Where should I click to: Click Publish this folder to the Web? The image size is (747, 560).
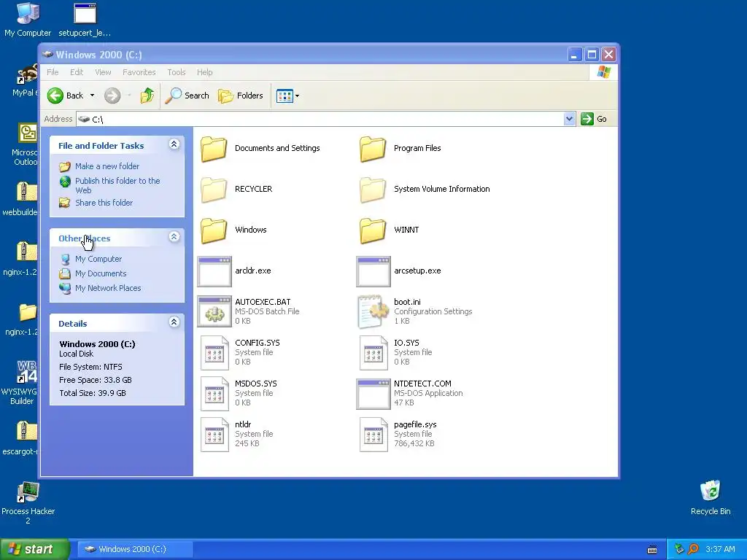pos(117,185)
